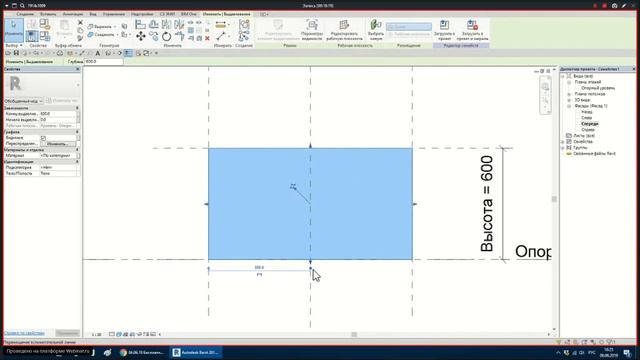Select the Ref. Level (Опорный уровень) floor plan
640x360 pixels.
pyautogui.click(x=598, y=88)
